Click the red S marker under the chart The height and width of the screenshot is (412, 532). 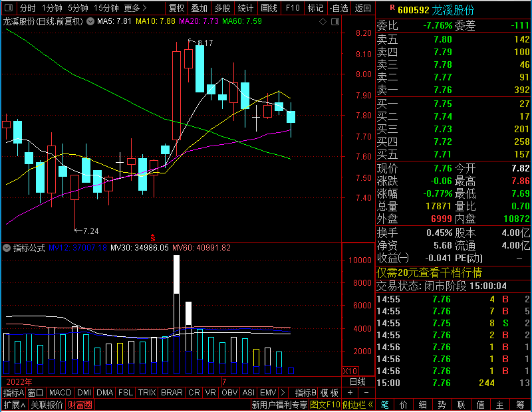point(153,238)
